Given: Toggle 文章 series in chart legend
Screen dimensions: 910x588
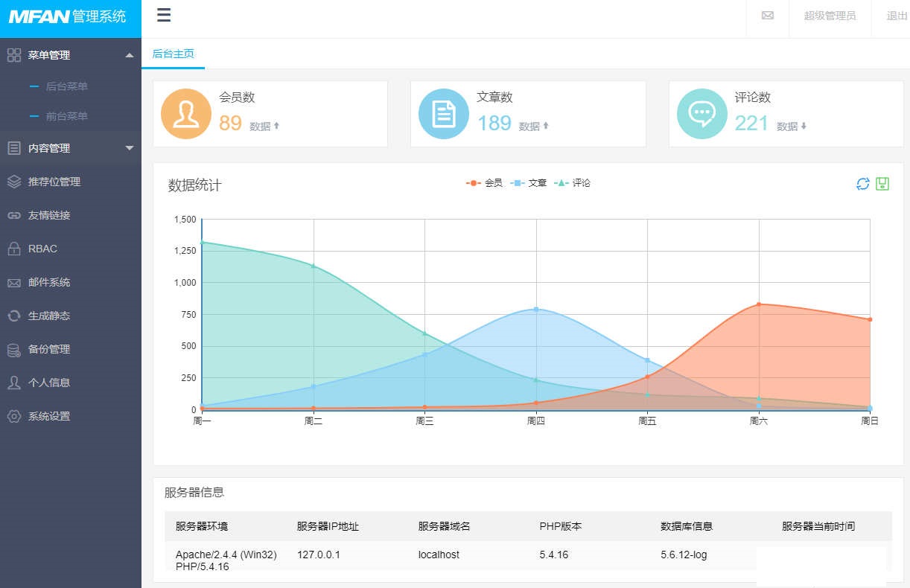Looking at the screenshot, I should point(529,183).
